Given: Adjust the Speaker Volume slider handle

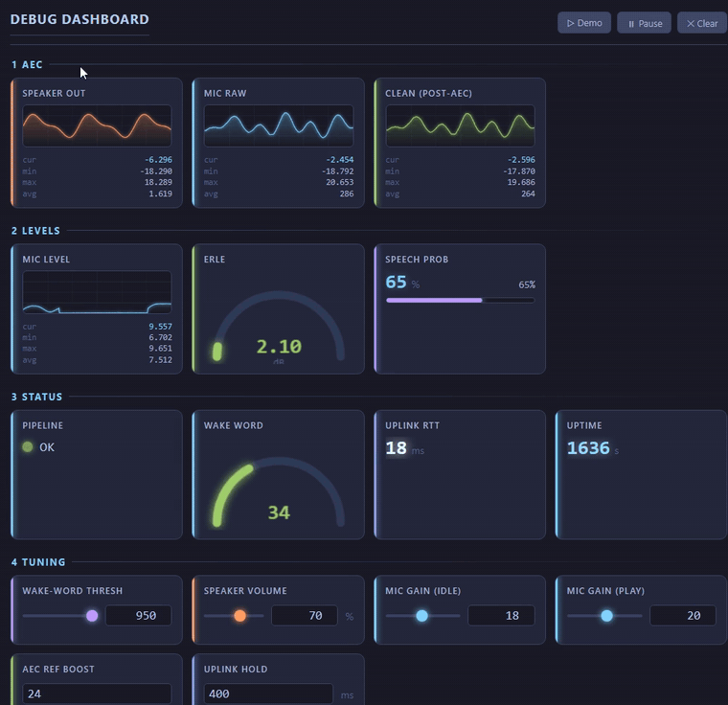Looking at the screenshot, I should click(240, 616).
